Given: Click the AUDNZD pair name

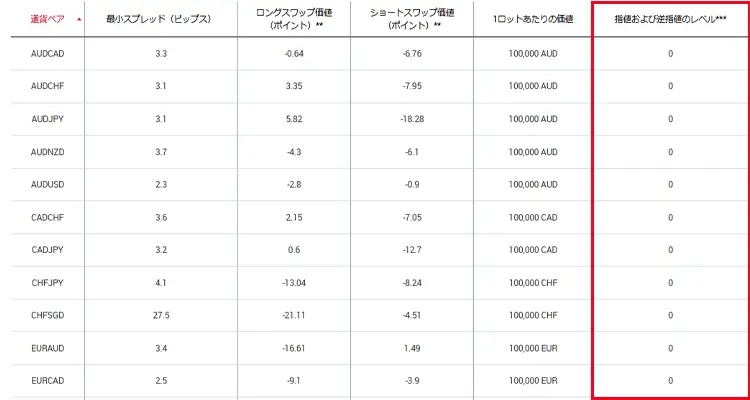Looking at the screenshot, I should (47, 152).
